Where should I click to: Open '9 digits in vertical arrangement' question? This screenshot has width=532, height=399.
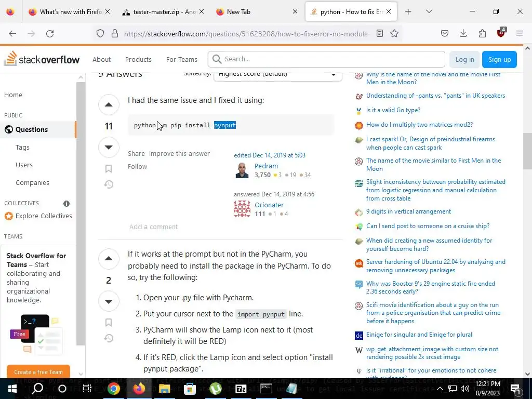(408, 211)
